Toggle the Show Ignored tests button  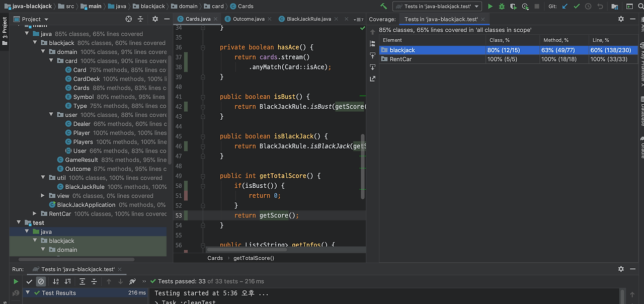tap(41, 281)
